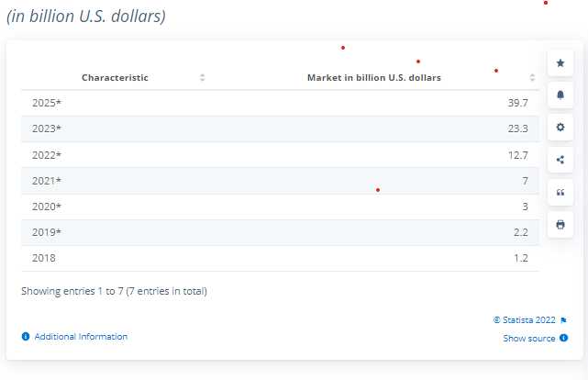
Task: Sort by the Market value column arrows
Action: point(532,78)
